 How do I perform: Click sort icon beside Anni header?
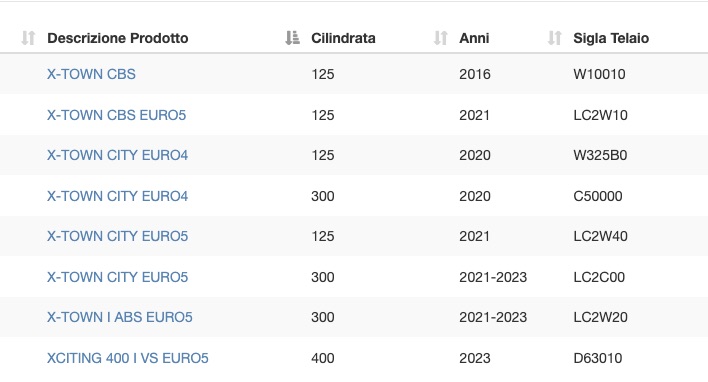[x=441, y=38]
